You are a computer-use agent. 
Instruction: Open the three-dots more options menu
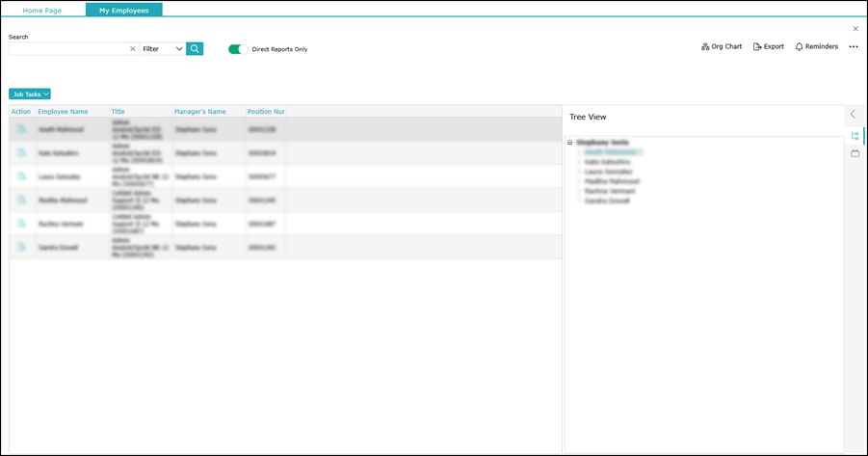(x=854, y=46)
